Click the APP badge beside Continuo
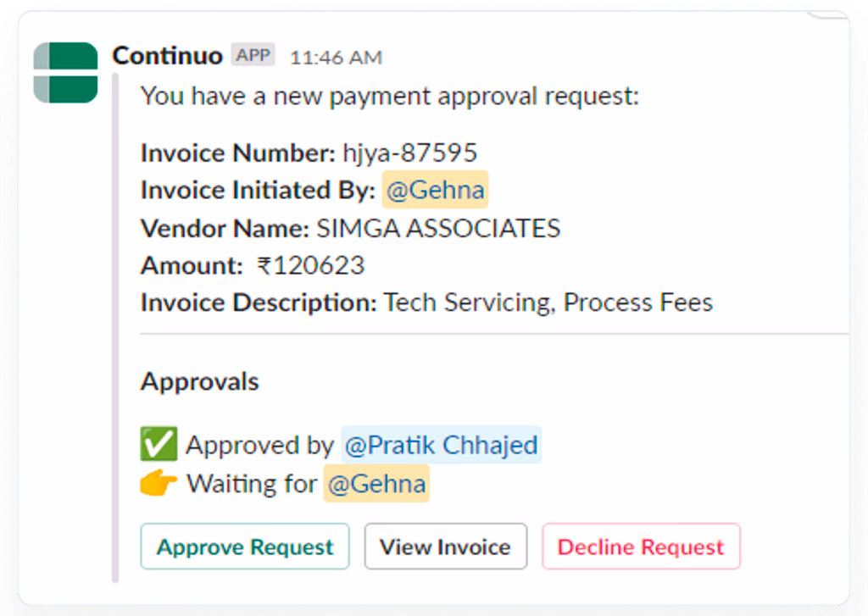 pyautogui.click(x=253, y=56)
